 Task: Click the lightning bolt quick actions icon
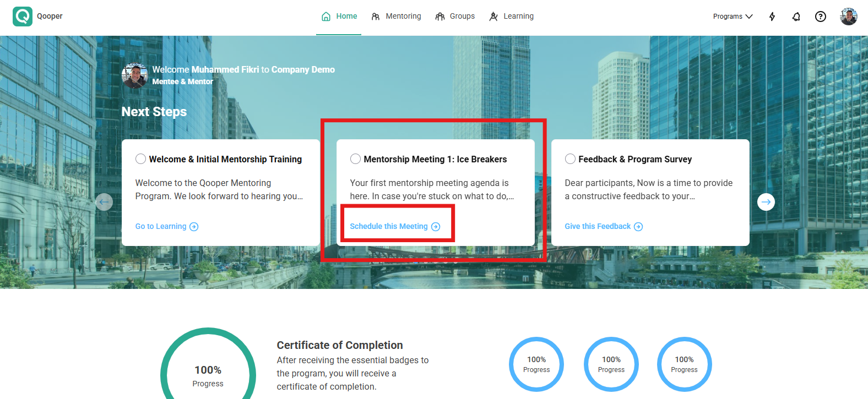(x=772, y=17)
